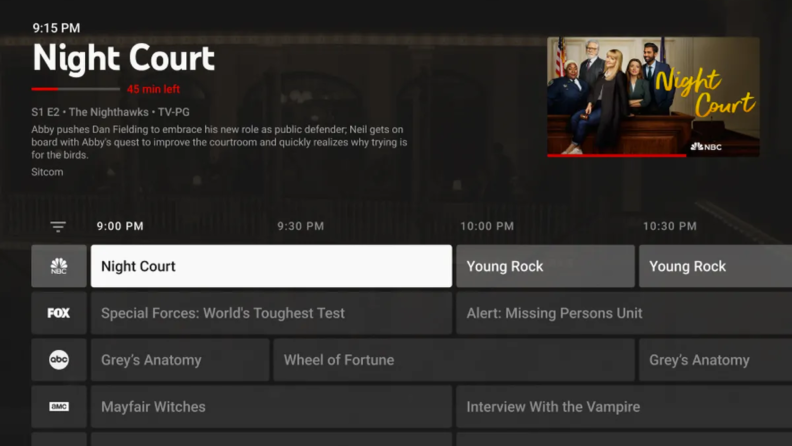Choose Young Rock at 10:00 PM
This screenshot has width=792, height=446.
pos(546,266)
